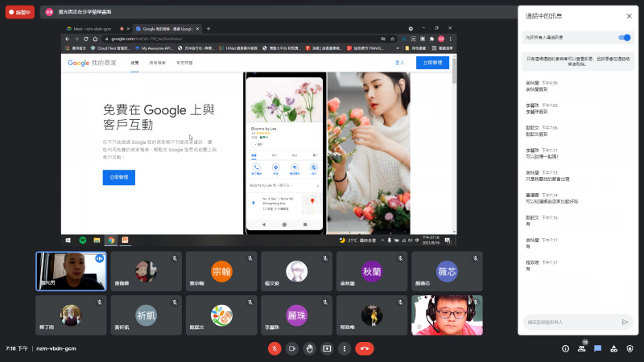The height and width of the screenshot is (362, 644).
Task: Open the activities icon
Action: pyautogui.click(x=613, y=348)
